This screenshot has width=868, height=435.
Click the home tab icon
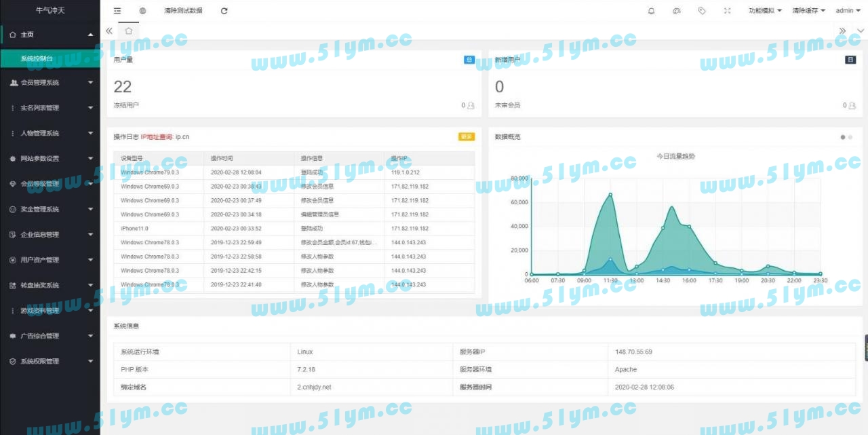[128, 31]
